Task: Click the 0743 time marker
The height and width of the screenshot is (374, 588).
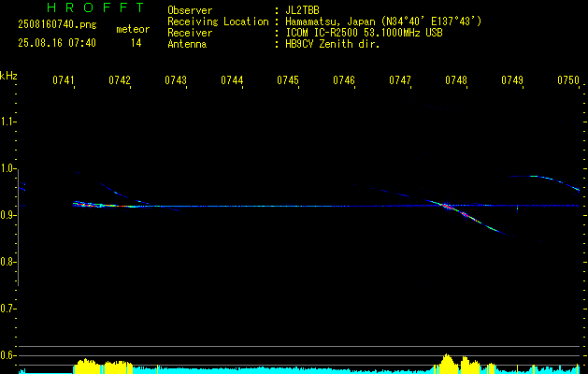Action: (x=176, y=80)
